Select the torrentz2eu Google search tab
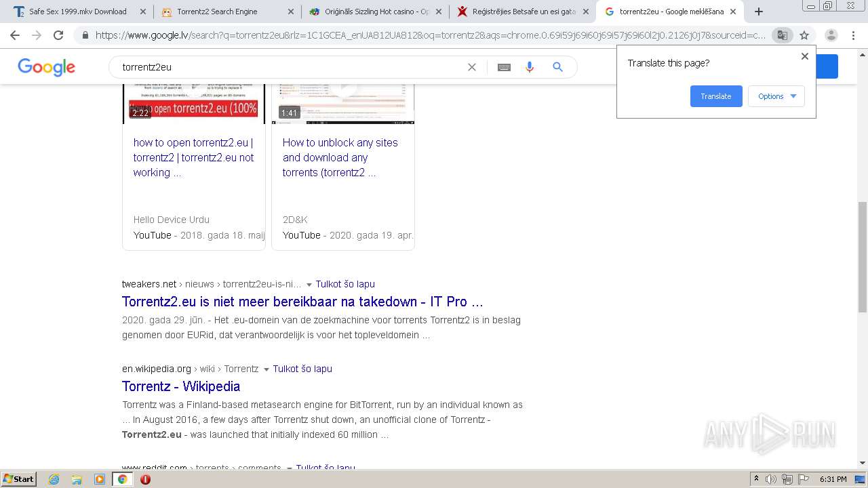The width and height of the screenshot is (868, 488). click(669, 12)
